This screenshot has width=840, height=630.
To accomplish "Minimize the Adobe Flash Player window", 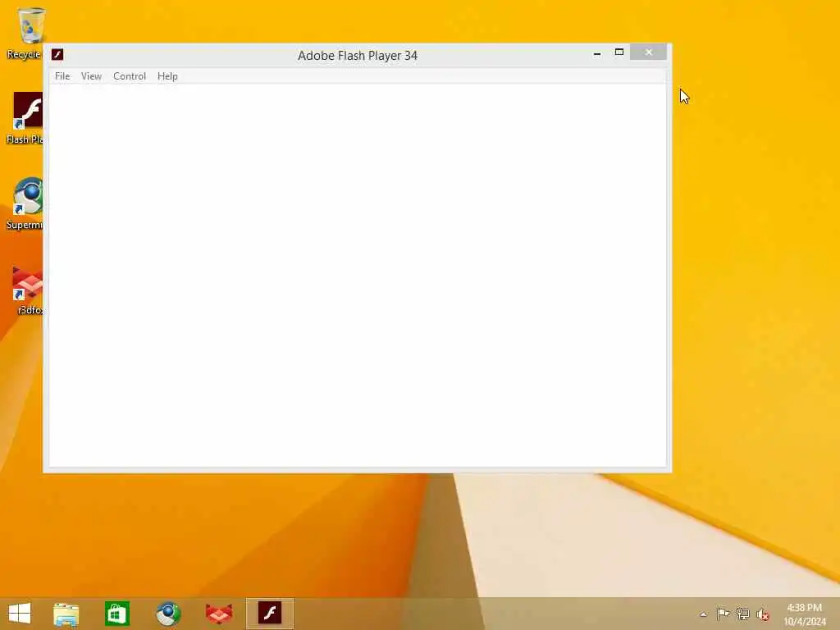I will pyautogui.click(x=597, y=53).
